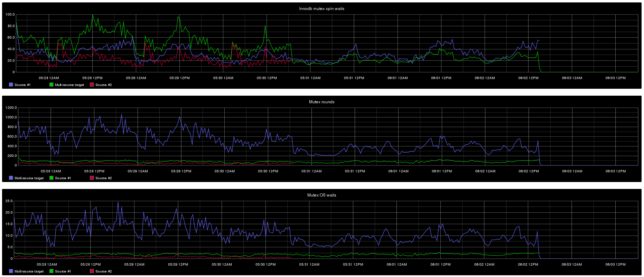Click green Multi-source target swatch in Innodb spin waits legend

pyautogui.click(x=52, y=85)
